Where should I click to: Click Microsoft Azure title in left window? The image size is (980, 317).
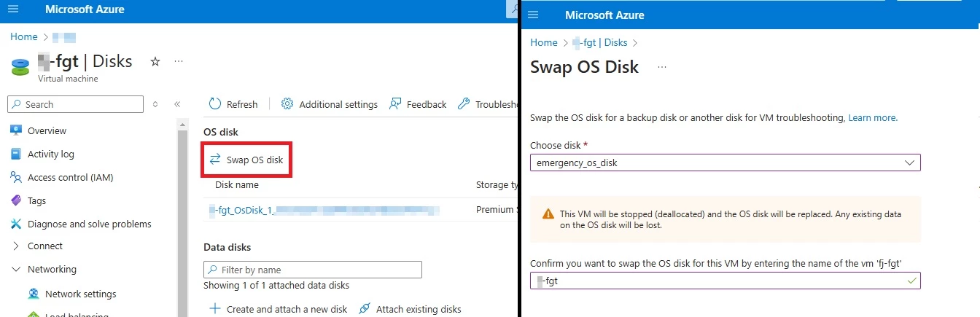click(85, 9)
